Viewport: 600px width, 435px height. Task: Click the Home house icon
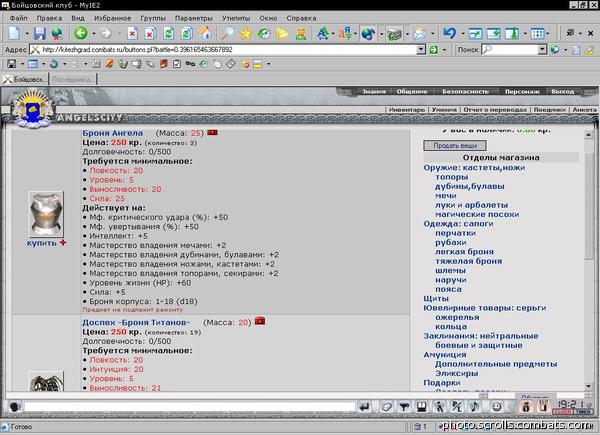pos(205,34)
